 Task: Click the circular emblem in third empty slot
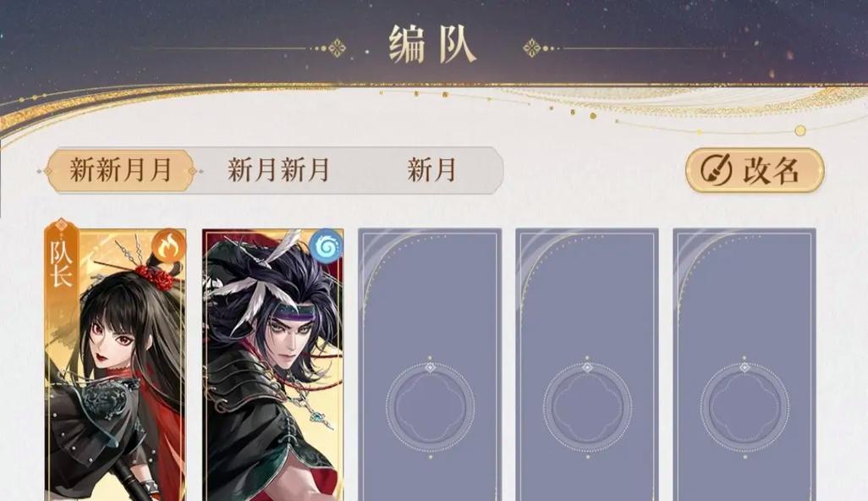click(x=430, y=407)
